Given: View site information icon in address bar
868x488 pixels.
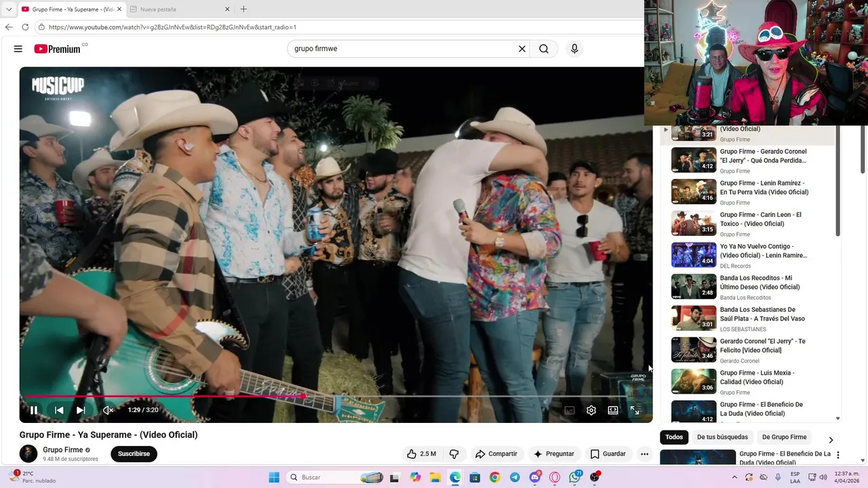Looking at the screenshot, I should [x=41, y=27].
